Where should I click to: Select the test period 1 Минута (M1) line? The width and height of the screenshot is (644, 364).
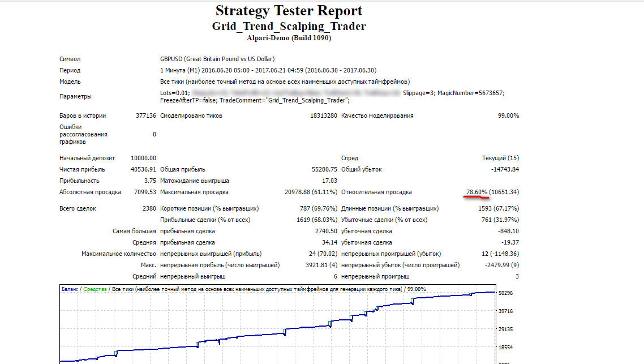268,70
